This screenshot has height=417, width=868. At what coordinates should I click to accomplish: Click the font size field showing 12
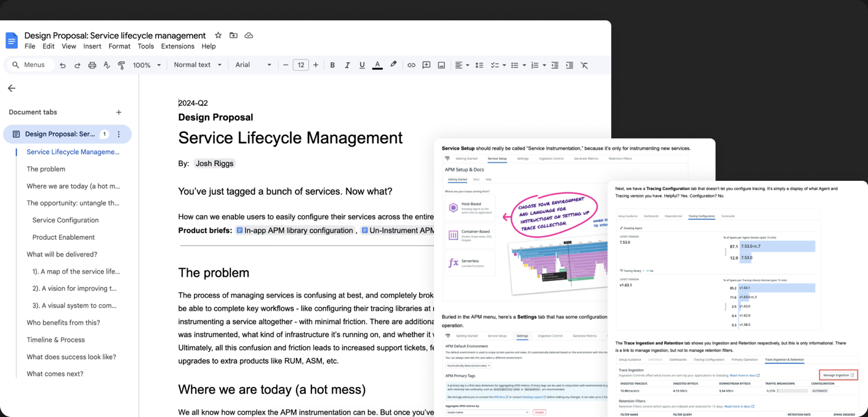point(300,65)
